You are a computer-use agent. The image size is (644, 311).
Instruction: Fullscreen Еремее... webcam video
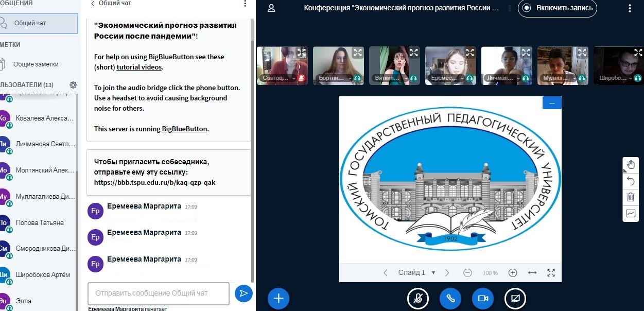470,52
